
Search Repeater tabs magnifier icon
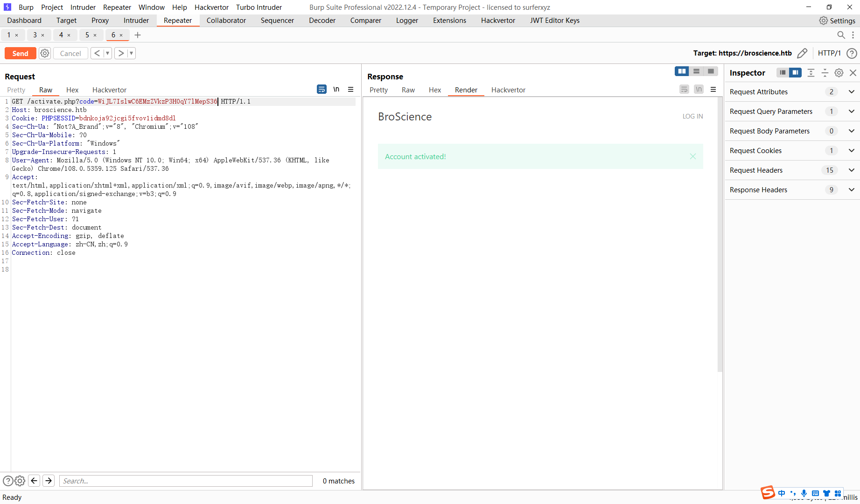coord(841,35)
